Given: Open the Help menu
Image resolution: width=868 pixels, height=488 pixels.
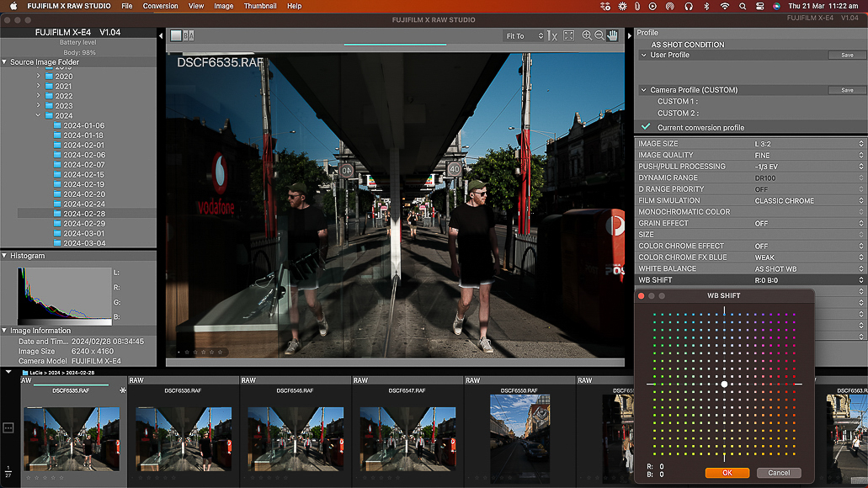Looking at the screenshot, I should pyautogui.click(x=295, y=6).
